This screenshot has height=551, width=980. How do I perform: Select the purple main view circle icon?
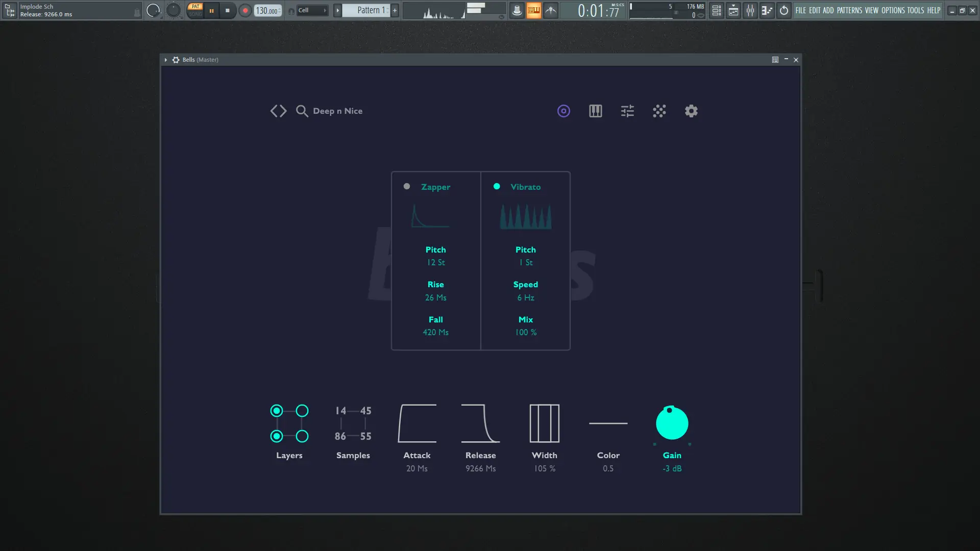point(563,111)
